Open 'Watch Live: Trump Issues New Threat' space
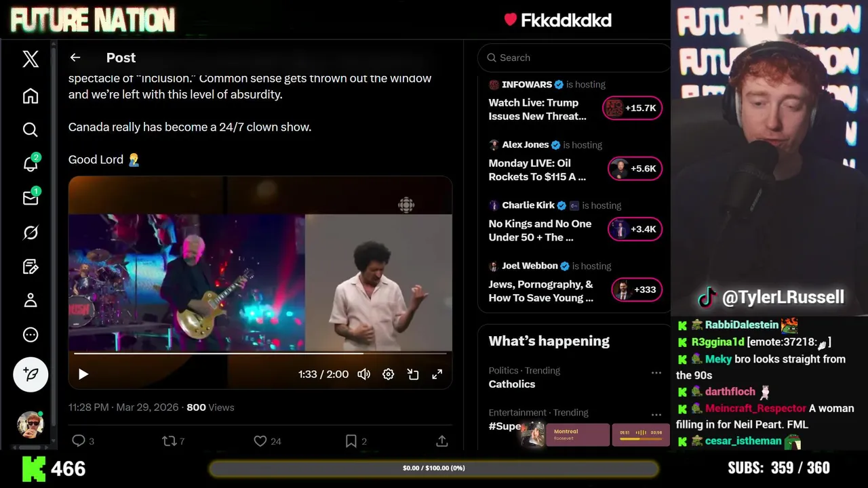Image resolution: width=868 pixels, height=488 pixels. [x=537, y=110]
